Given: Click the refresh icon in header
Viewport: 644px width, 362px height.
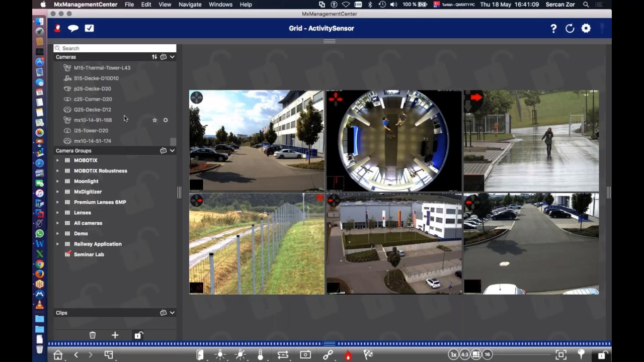Looking at the screenshot, I should pyautogui.click(x=570, y=29).
